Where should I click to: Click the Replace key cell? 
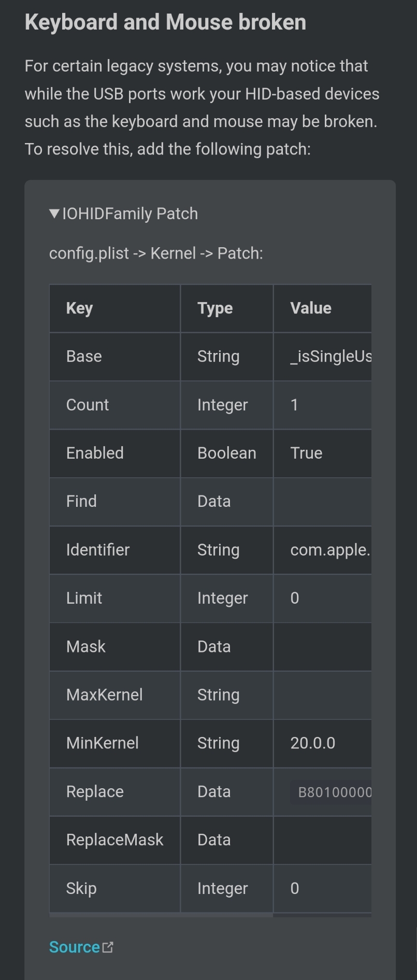pos(95,792)
